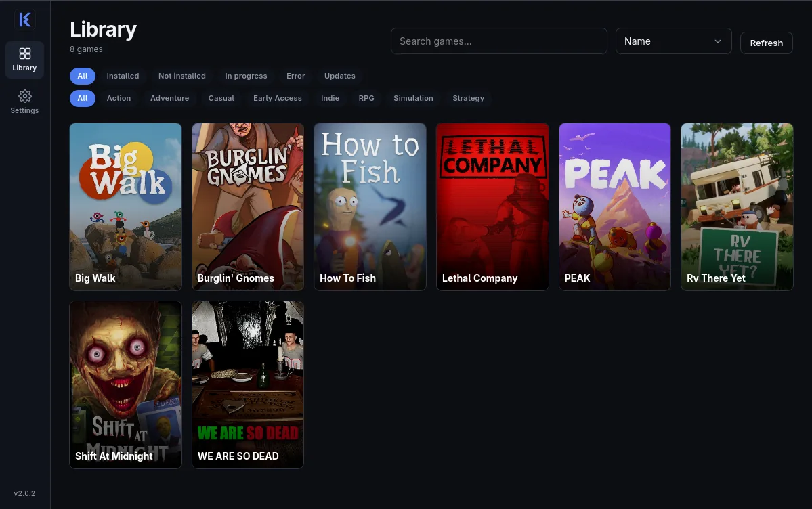This screenshot has height=509, width=812.
Task: Click the Library page heading
Action: pos(103,29)
